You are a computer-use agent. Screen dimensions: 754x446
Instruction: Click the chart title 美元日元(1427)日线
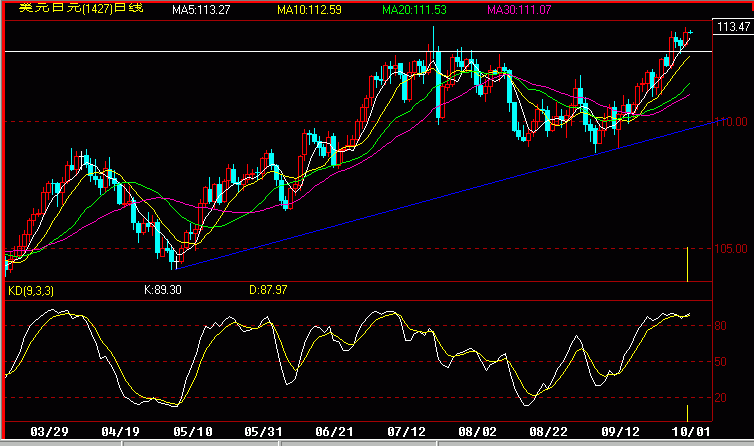point(81,8)
